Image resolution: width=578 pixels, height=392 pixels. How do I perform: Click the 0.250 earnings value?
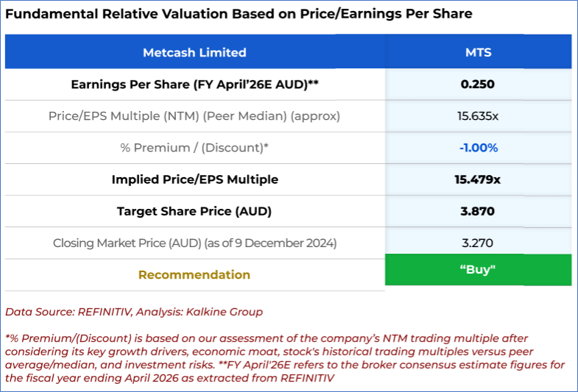tap(478, 84)
